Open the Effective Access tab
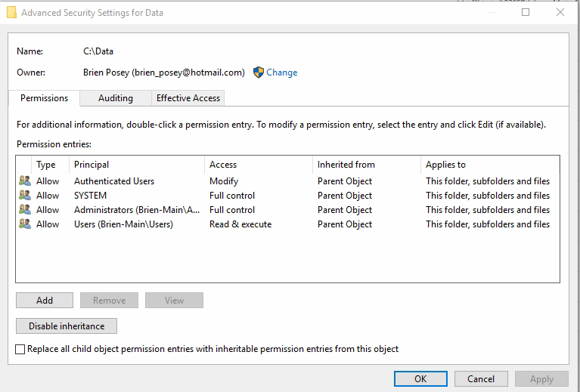580x392 pixels. click(188, 98)
